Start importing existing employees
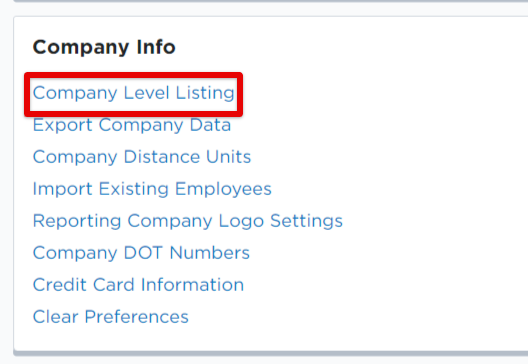The width and height of the screenshot is (528, 364). click(152, 189)
